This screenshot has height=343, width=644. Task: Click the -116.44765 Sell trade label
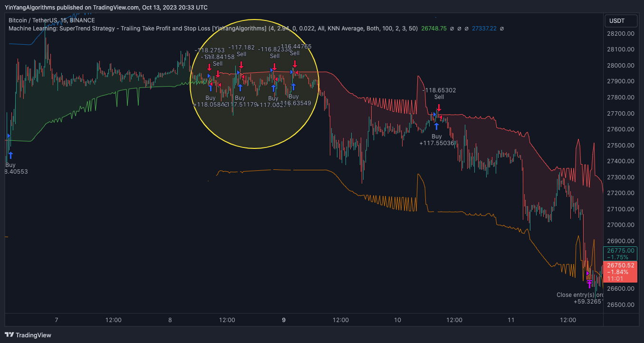295,49
